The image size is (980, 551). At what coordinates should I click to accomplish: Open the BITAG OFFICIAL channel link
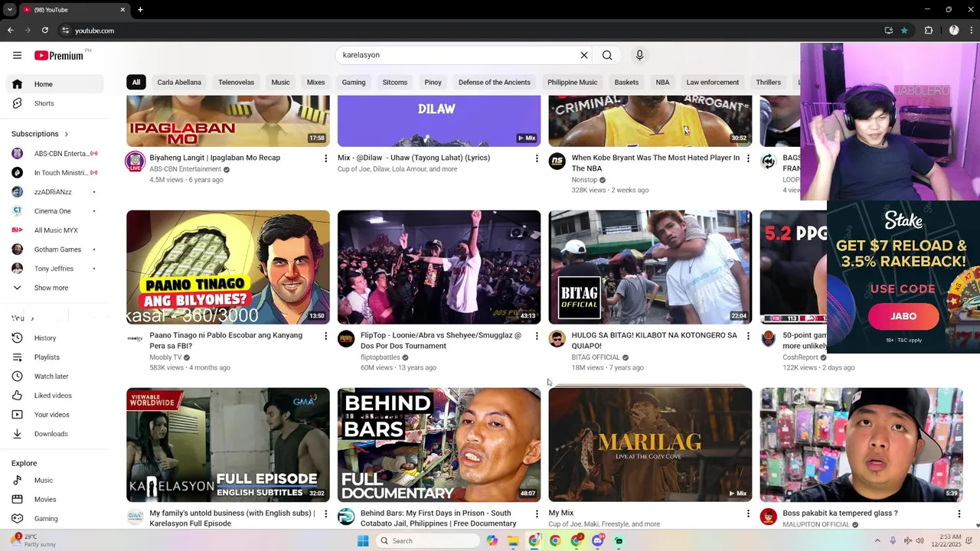596,357
